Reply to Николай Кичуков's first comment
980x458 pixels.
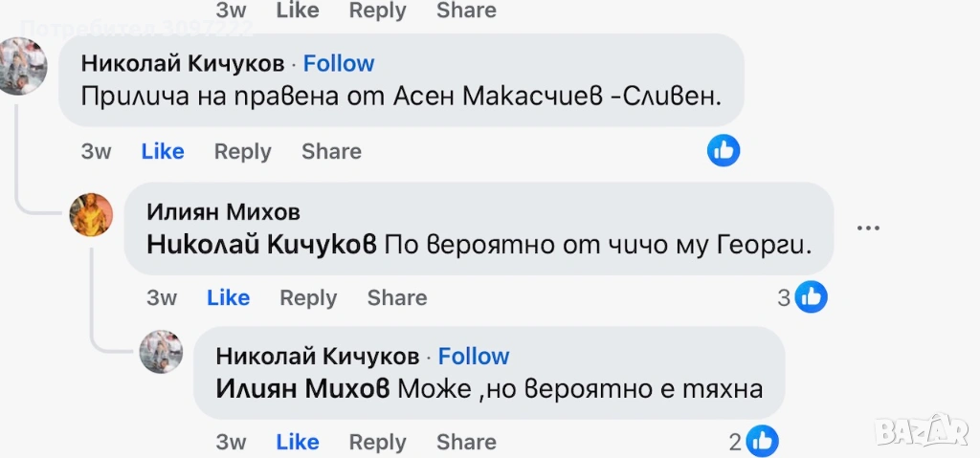click(242, 151)
